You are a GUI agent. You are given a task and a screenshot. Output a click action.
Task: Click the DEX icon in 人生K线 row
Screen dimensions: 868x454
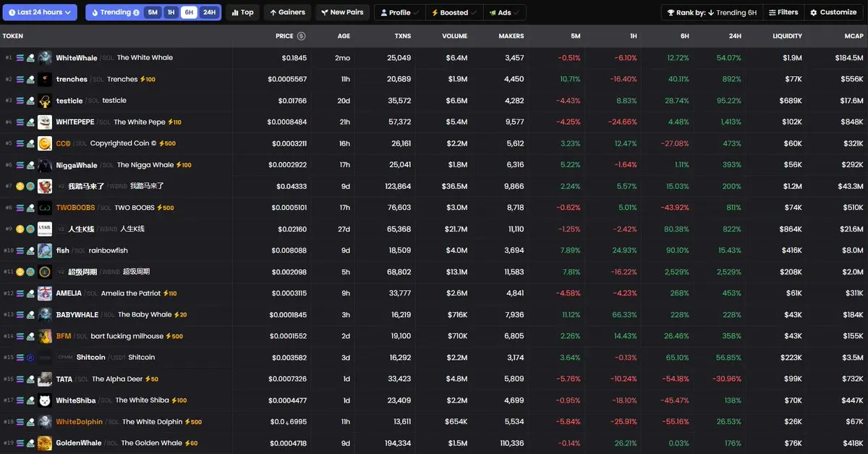tap(30, 229)
